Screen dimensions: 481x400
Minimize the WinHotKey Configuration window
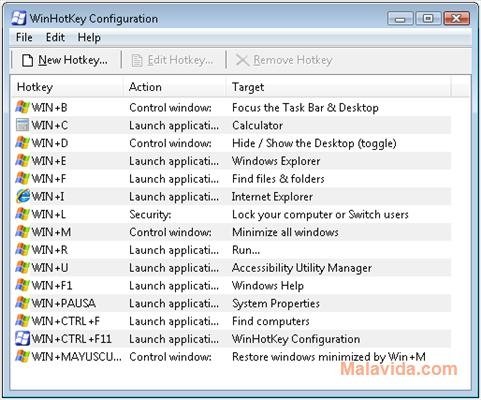click(x=400, y=18)
